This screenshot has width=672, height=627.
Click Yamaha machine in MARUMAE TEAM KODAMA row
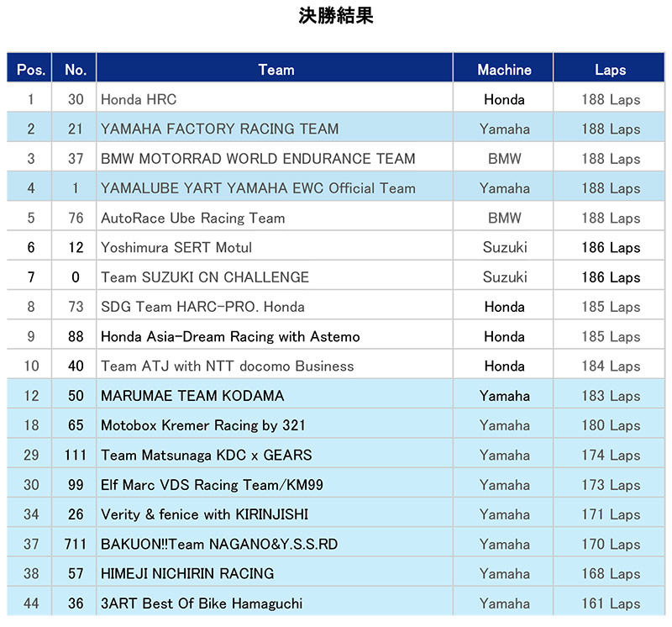click(503, 395)
